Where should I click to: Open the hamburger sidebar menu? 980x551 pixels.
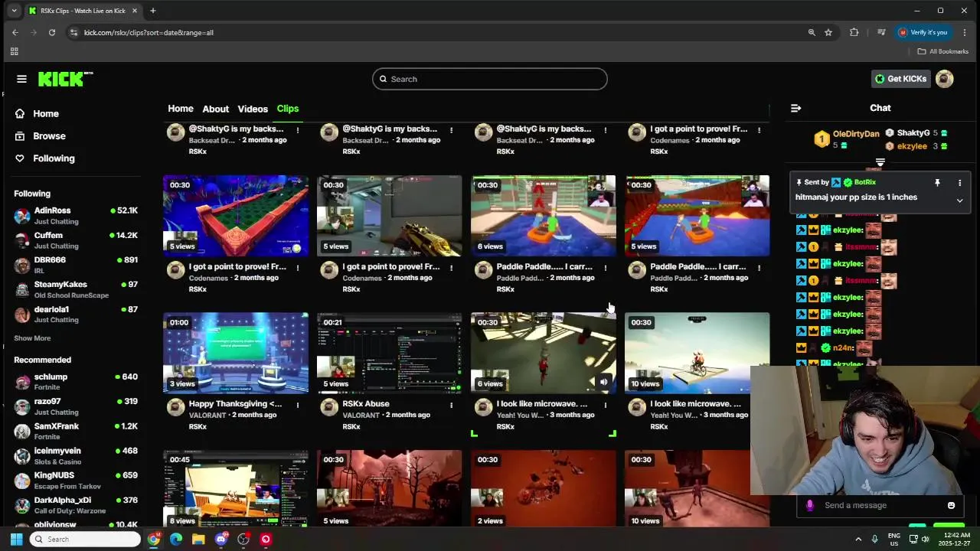pyautogui.click(x=21, y=79)
